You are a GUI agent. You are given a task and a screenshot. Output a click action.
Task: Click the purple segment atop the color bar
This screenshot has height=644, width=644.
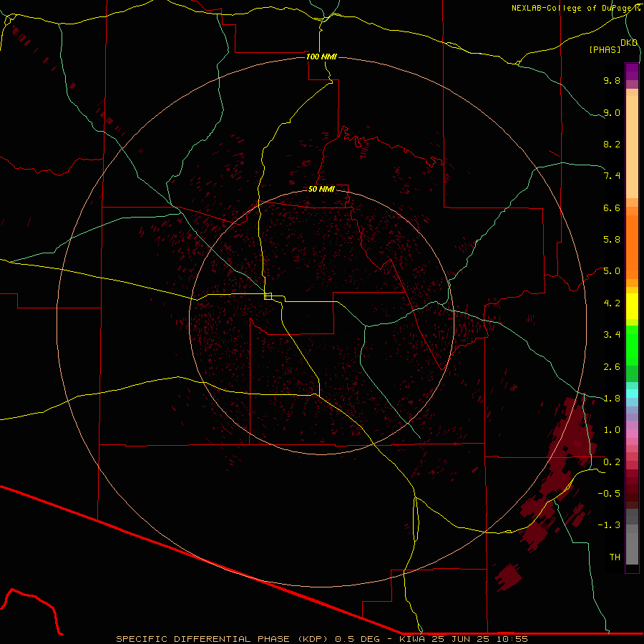point(632,72)
